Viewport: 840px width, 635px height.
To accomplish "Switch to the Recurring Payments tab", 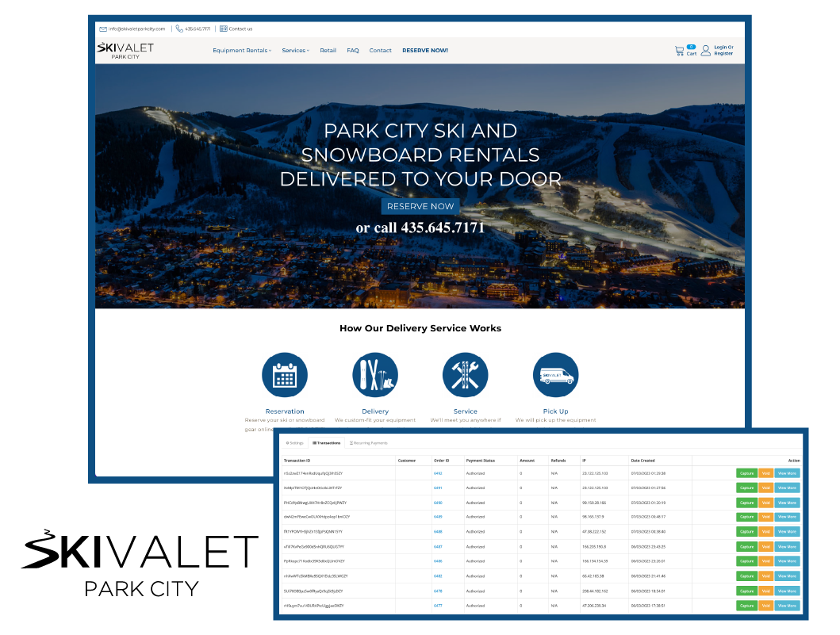I will click(369, 443).
